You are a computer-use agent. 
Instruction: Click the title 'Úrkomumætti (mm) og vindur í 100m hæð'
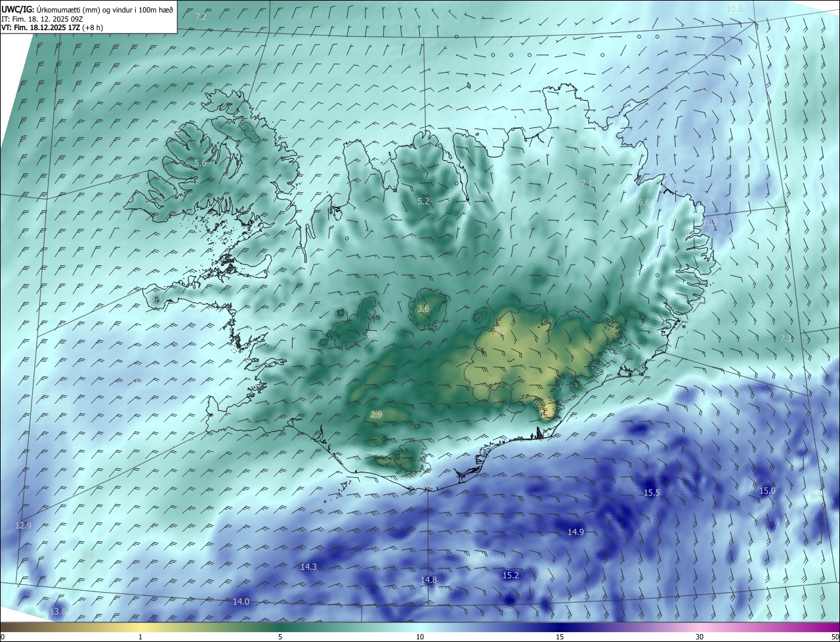(x=105, y=9)
